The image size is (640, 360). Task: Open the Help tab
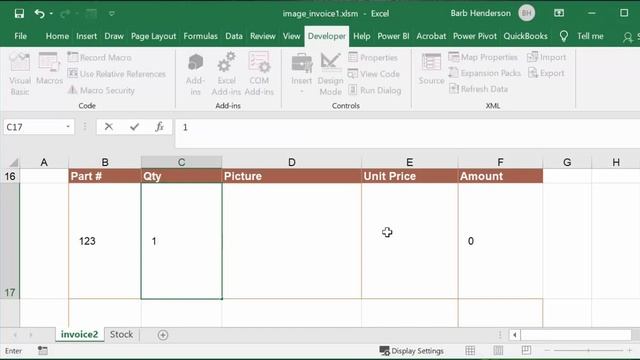click(362, 36)
